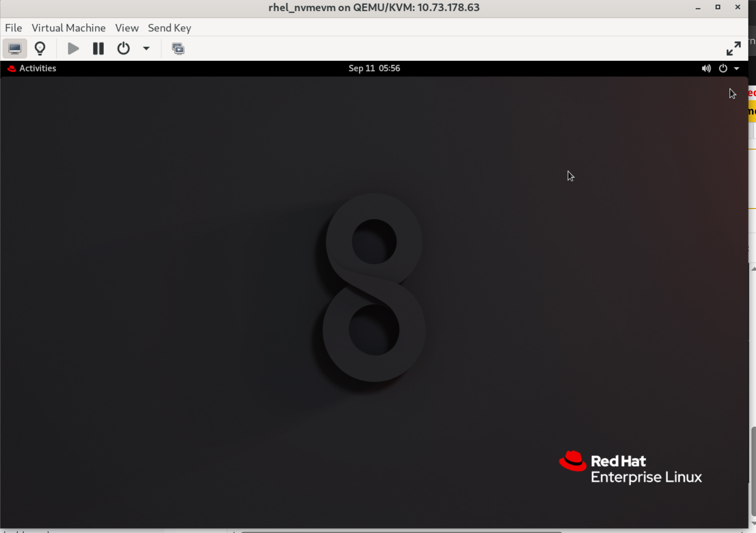Click the window title rhel_nvmevm on QEMU/KVM
The image size is (756, 533).
374,7
